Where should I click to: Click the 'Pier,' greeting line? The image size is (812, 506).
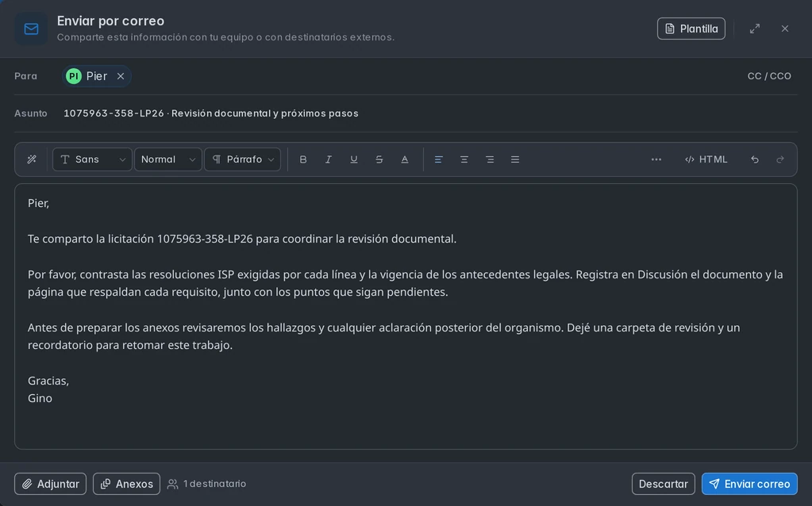(38, 203)
